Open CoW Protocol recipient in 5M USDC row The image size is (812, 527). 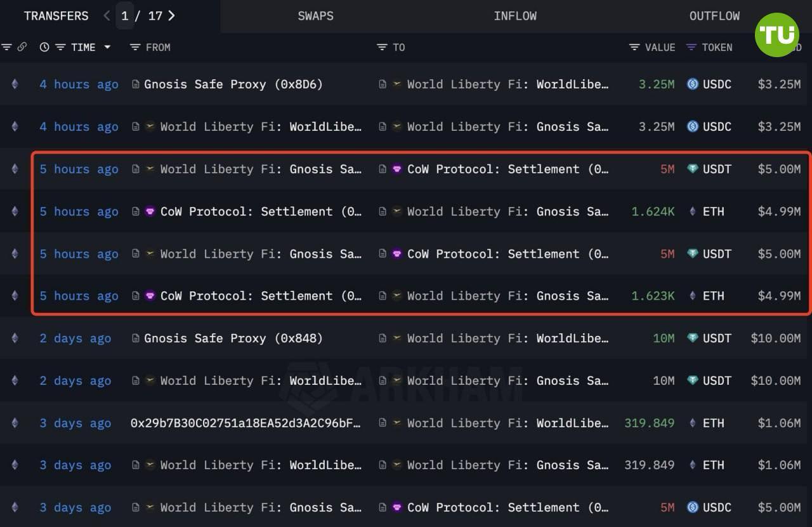coord(507,507)
